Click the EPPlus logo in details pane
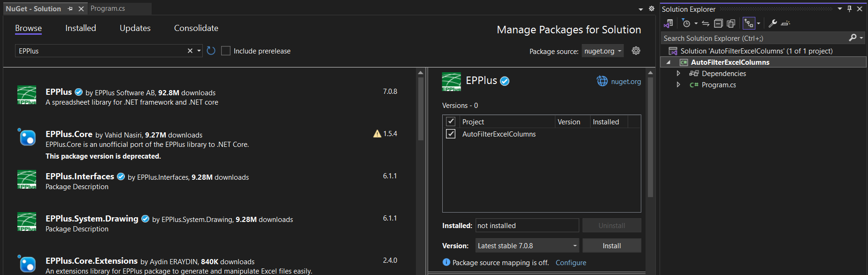The image size is (868, 275). click(452, 82)
